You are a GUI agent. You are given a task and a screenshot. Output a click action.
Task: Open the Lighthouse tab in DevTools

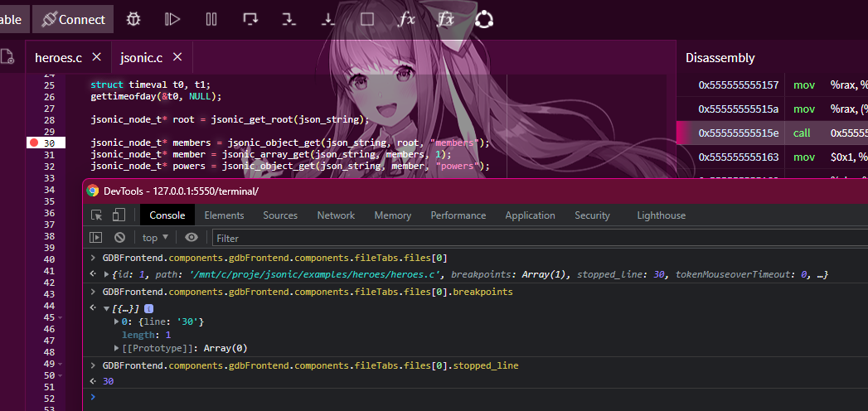[661, 215]
